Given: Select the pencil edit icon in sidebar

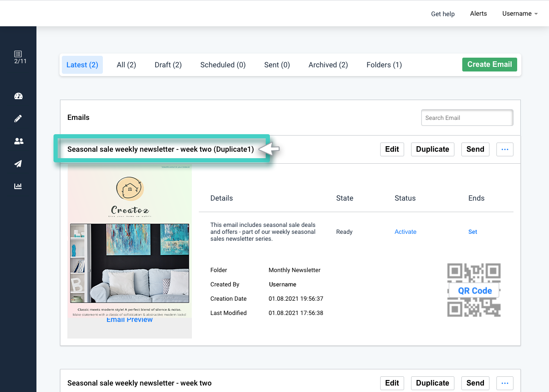Looking at the screenshot, I should [x=18, y=119].
